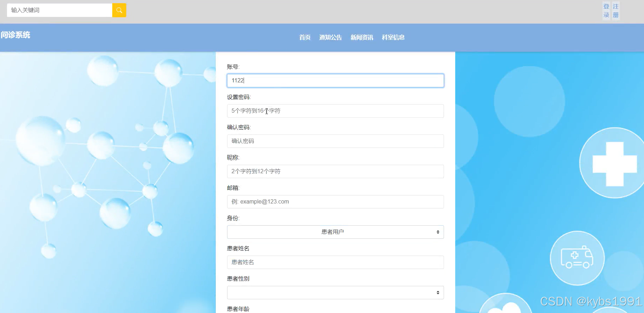Click the 昵称: label text
The width and height of the screenshot is (644, 313).
[233, 158]
